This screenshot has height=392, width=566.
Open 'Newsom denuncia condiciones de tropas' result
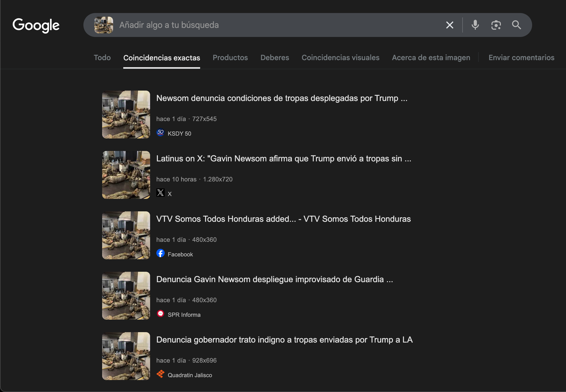282,98
